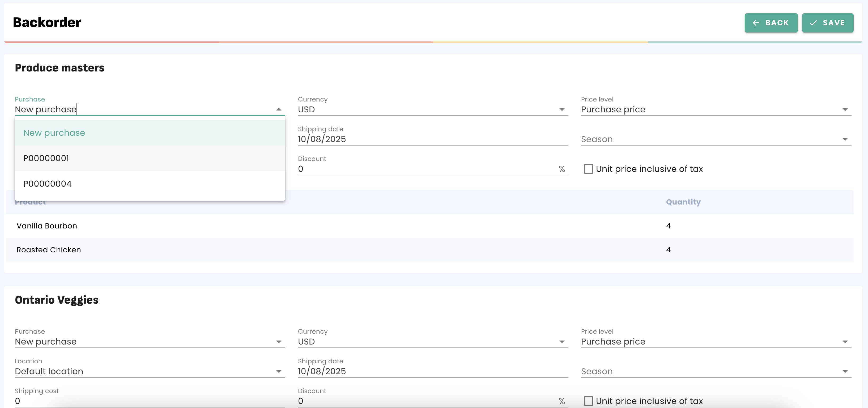Check Ontario Veggies unit price inclusive tax
Image resolution: width=868 pixels, height=408 pixels.
coord(588,401)
